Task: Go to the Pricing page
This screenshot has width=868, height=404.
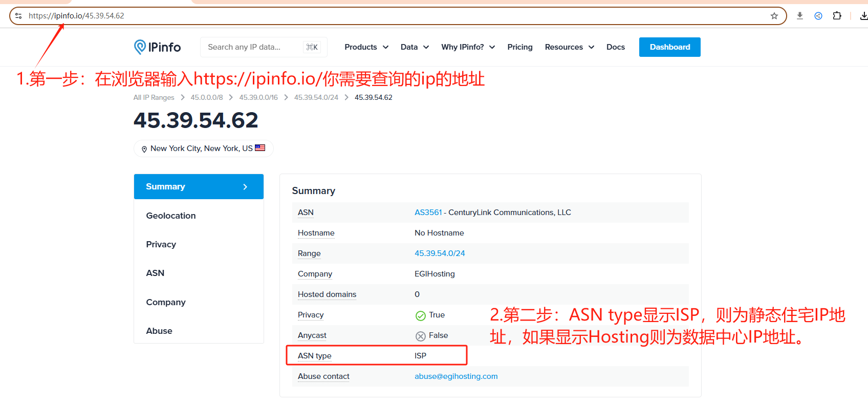Action: click(x=520, y=47)
